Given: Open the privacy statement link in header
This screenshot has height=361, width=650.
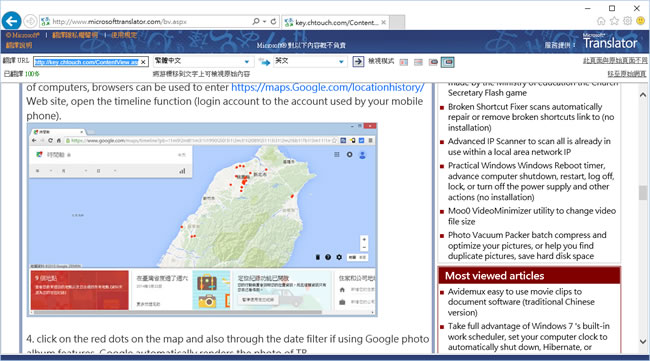Looking at the screenshot, I should [x=75, y=35].
